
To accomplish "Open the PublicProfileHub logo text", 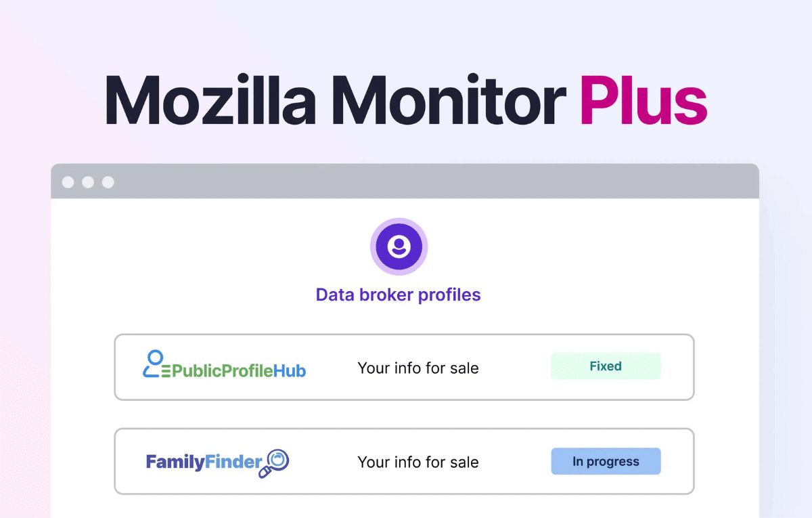I will (x=238, y=370).
